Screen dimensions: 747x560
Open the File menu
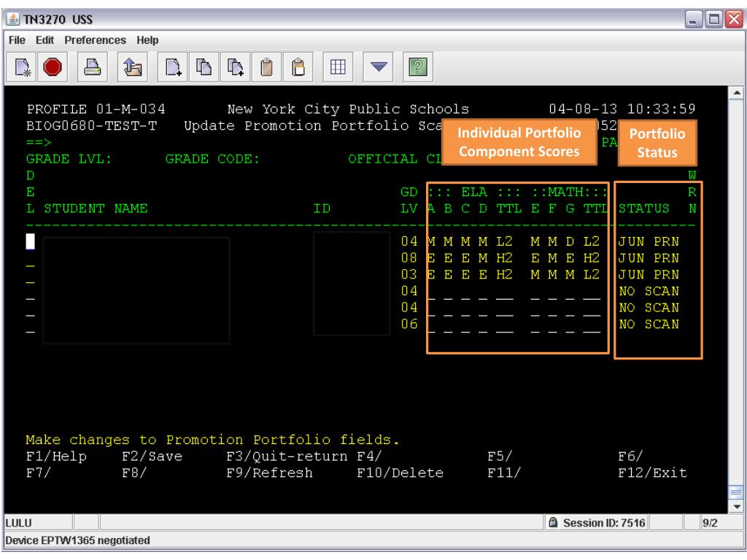click(x=18, y=40)
